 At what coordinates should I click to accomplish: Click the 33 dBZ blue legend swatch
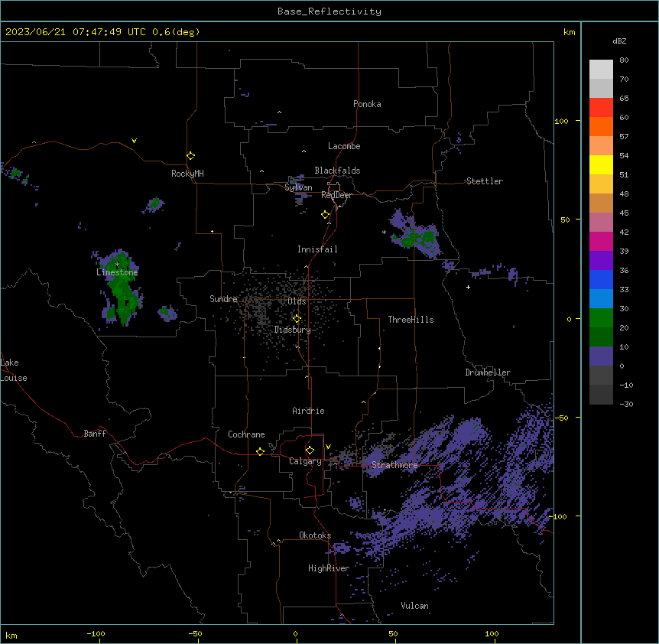coord(601,299)
